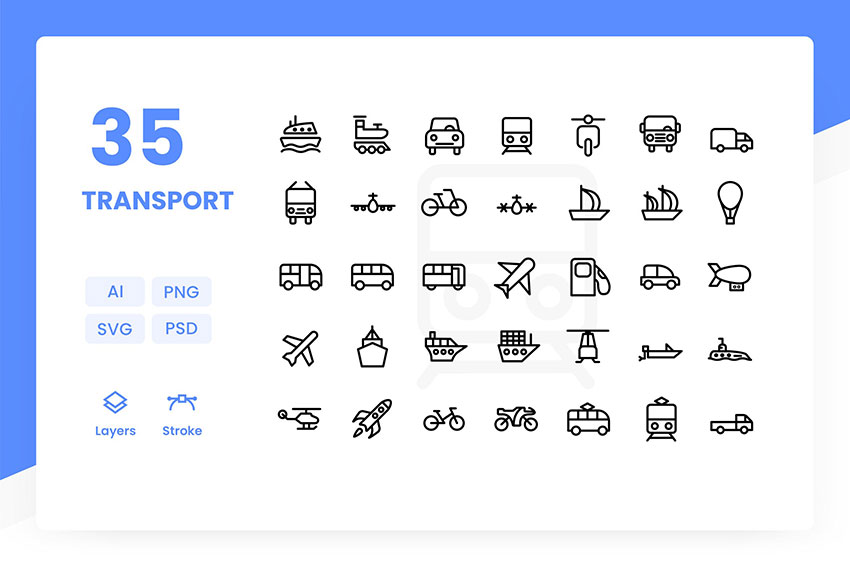Click the hot air balloon icon
The image size is (850, 567).
(730, 203)
